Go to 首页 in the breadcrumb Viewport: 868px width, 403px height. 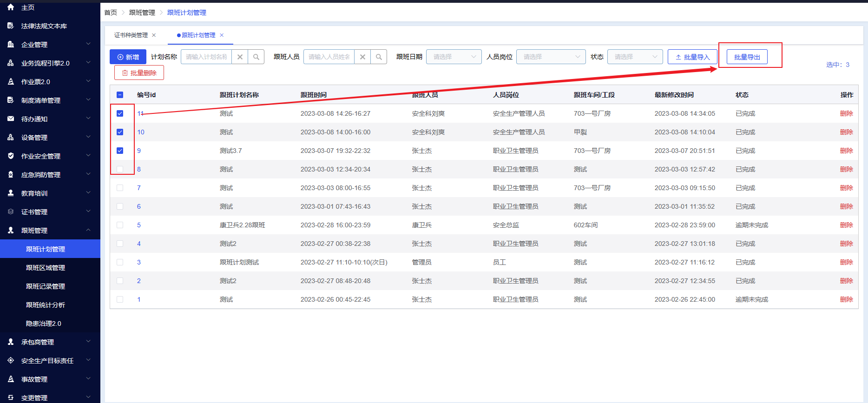(111, 13)
